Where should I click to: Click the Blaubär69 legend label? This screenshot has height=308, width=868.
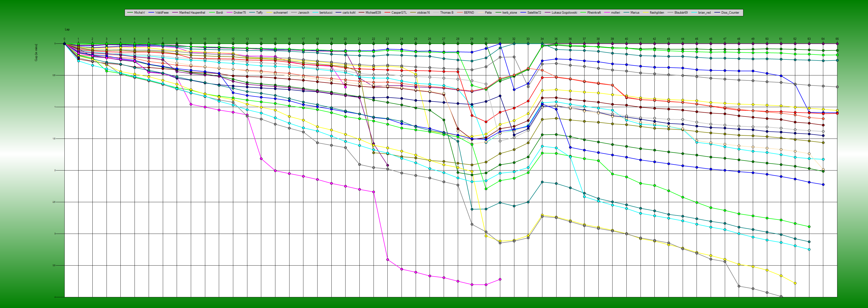pos(681,13)
